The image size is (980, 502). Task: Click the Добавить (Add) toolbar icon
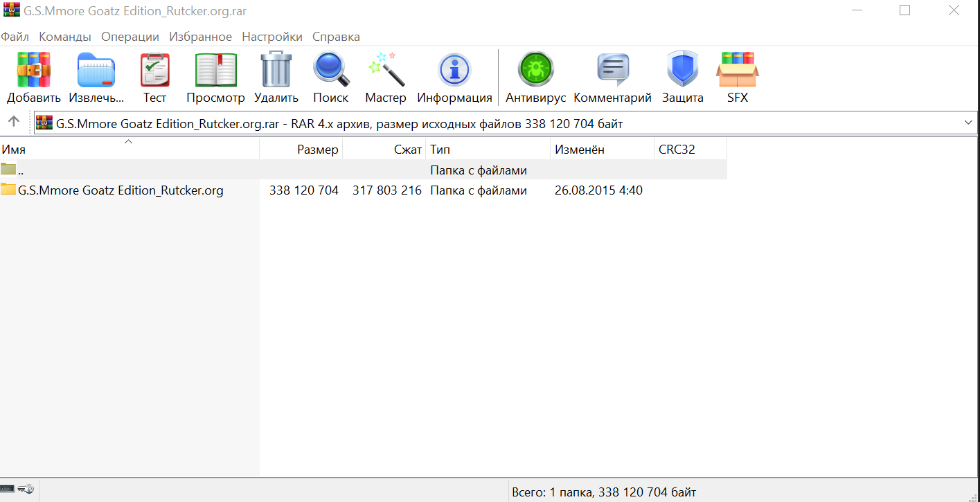(x=33, y=71)
